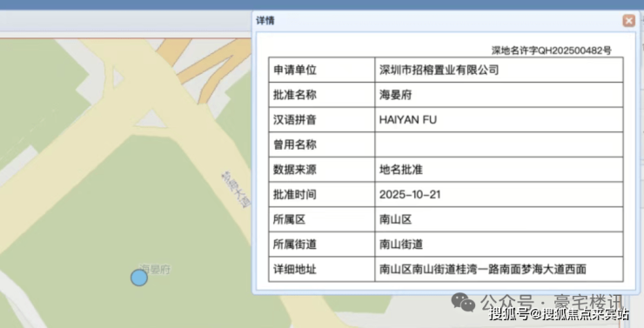644x328 pixels.
Task: Click the 地名批准 data source value
Action: (401, 170)
